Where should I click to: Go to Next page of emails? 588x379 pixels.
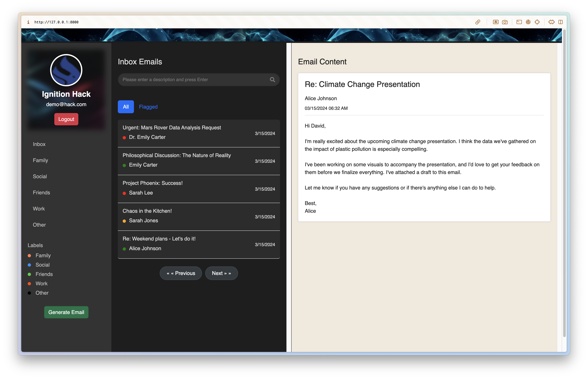point(221,273)
